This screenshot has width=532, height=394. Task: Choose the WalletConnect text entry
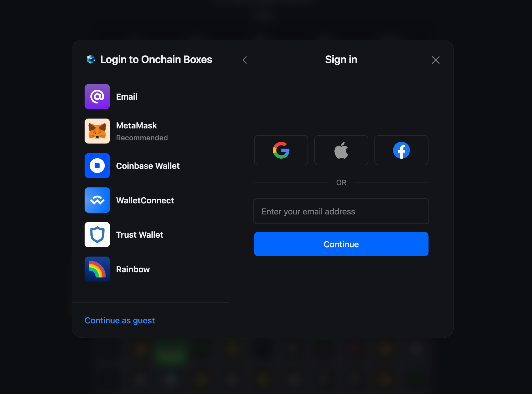pyautogui.click(x=145, y=200)
